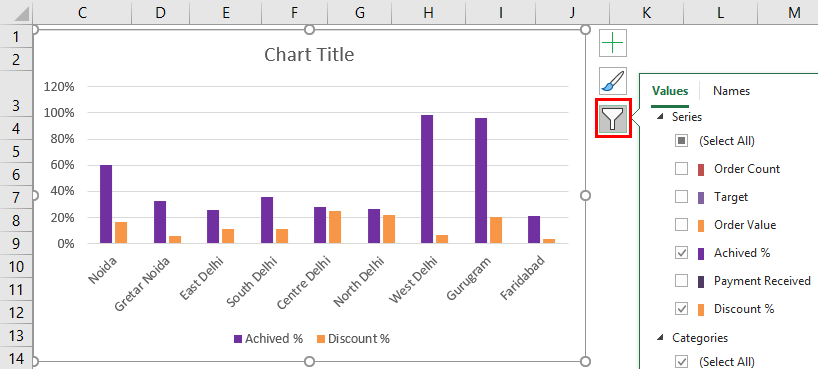Click the 100% vertical axis label
This screenshot has height=369, width=818.
click(x=58, y=113)
